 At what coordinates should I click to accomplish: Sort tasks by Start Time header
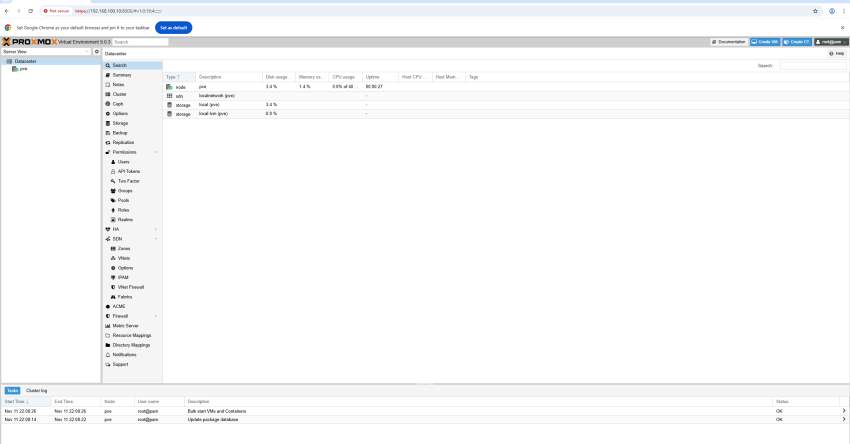(x=26, y=402)
